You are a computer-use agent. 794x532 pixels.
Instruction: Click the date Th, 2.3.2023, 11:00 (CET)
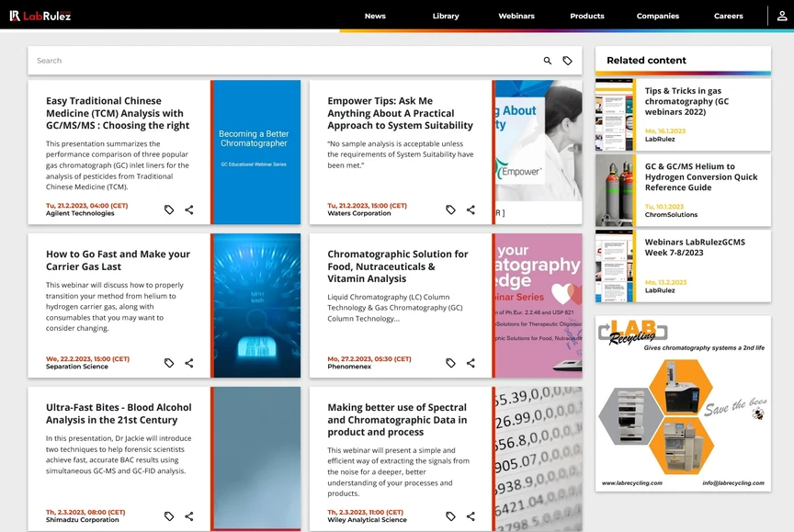[365, 513]
